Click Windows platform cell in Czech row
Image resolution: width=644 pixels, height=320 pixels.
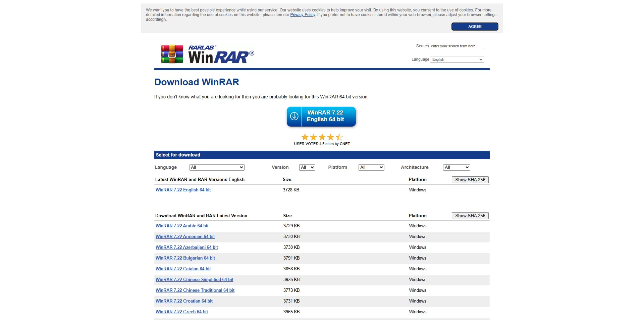(418, 312)
